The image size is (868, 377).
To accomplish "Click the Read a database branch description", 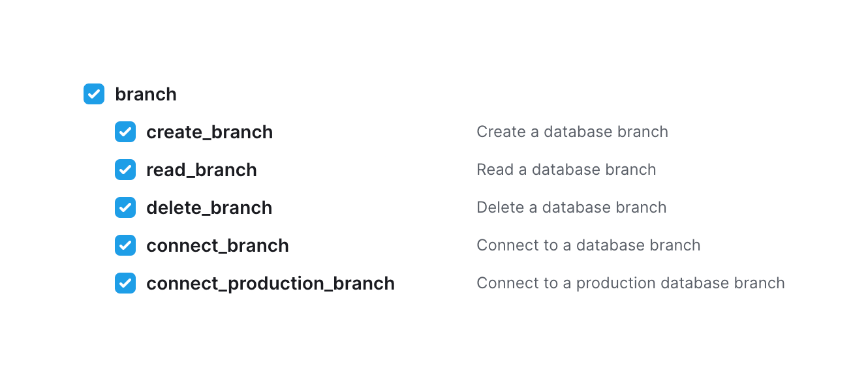I will tap(566, 170).
